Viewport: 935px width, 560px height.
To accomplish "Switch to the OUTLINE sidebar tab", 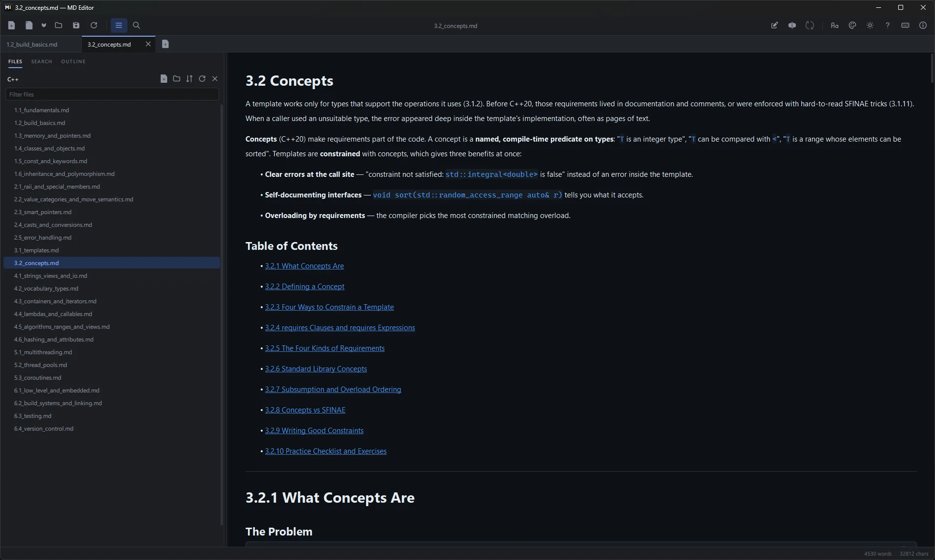I will click(x=73, y=62).
